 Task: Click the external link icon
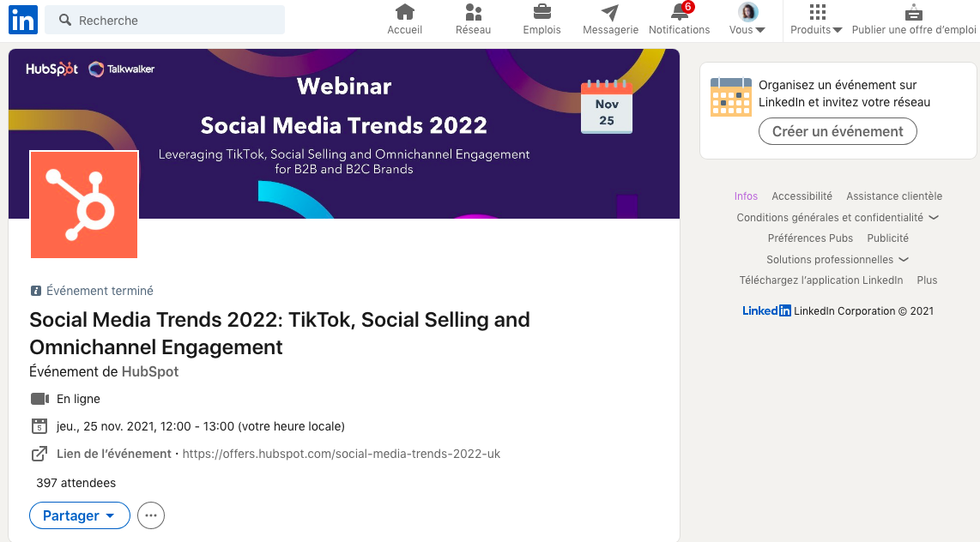point(39,454)
